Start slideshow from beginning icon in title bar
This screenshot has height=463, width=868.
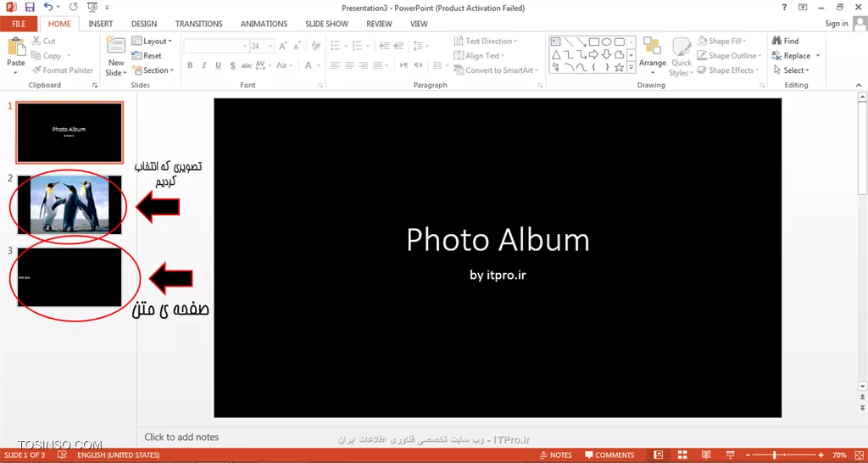coord(92,7)
